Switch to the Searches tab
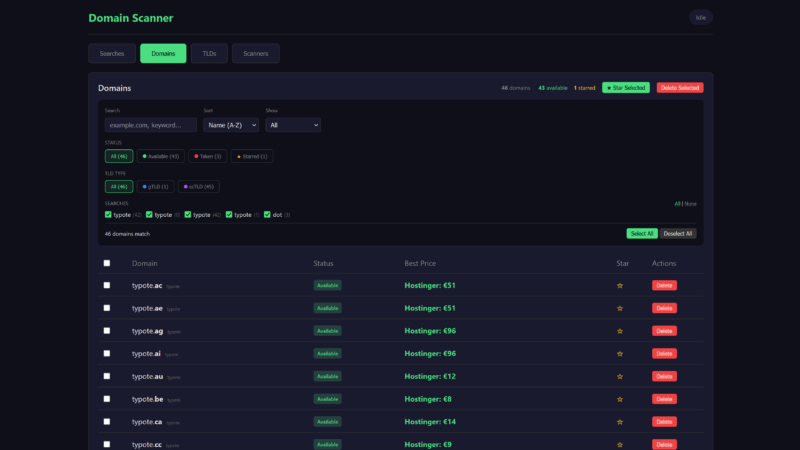Screen dimensions: 800x450 pos(112,54)
